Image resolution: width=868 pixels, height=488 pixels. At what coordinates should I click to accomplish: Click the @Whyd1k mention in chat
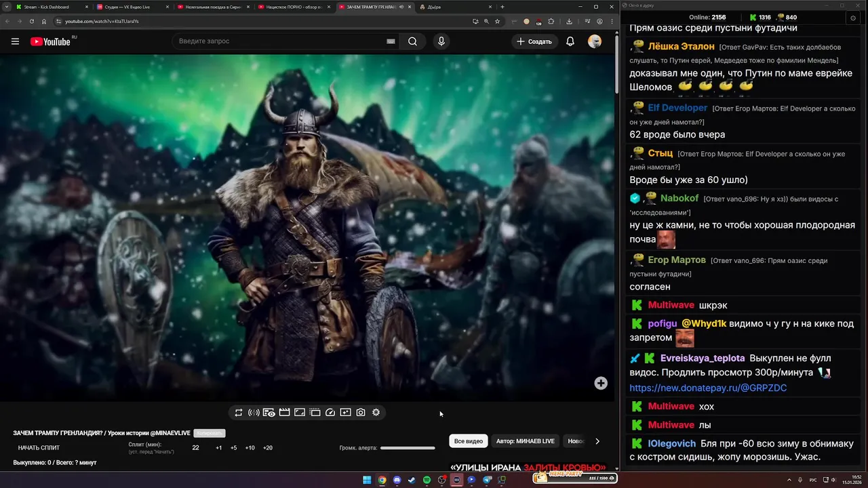pyautogui.click(x=704, y=324)
